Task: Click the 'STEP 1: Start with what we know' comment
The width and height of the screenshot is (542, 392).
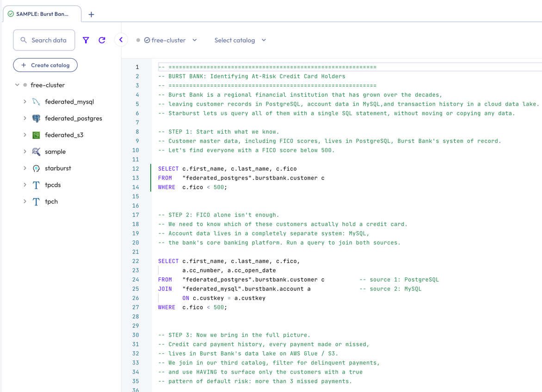Action: pos(218,132)
